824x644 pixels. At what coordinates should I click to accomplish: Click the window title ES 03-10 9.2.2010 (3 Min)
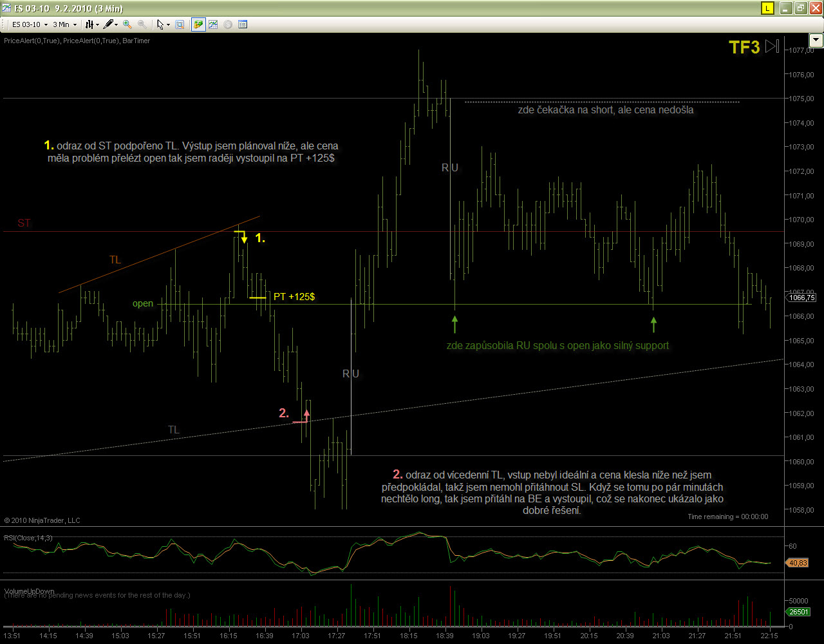(70, 9)
